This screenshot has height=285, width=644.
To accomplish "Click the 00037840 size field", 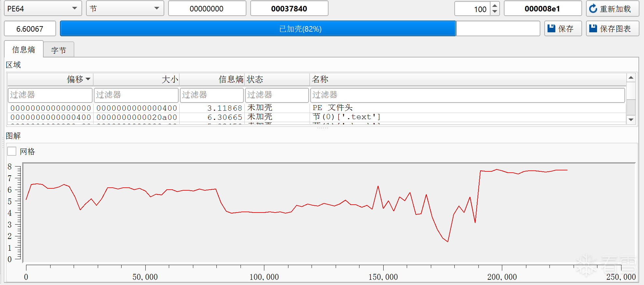I will (x=289, y=8).
